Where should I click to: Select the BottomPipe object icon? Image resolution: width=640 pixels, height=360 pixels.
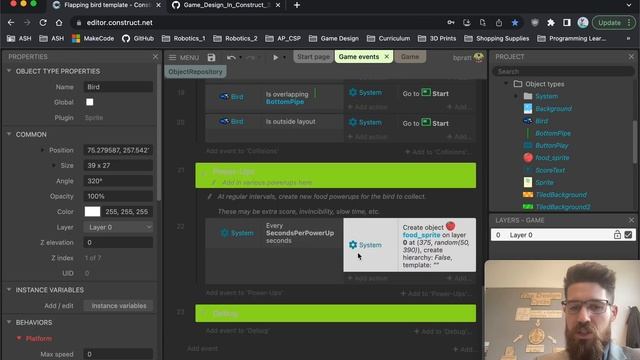(x=528, y=133)
